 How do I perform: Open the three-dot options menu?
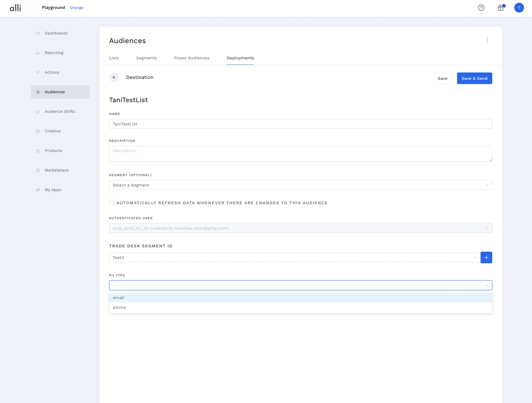[487, 40]
